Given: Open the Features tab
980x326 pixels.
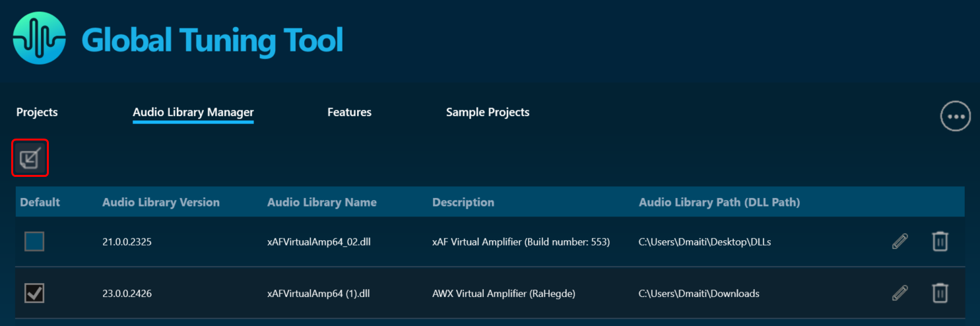Looking at the screenshot, I should click(x=349, y=112).
